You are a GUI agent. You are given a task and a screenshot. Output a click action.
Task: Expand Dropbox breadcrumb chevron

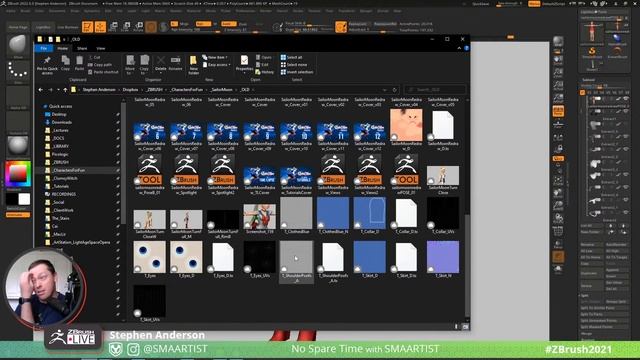click(x=142, y=90)
